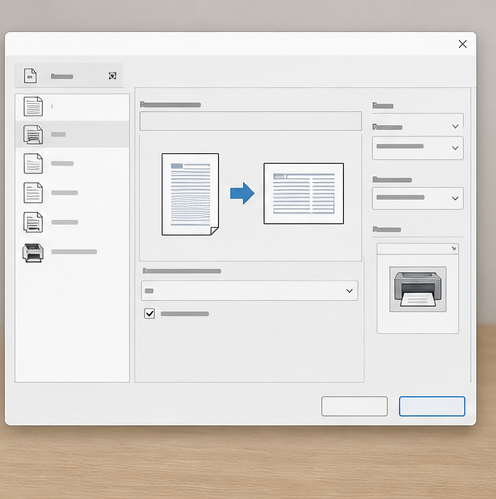This screenshot has width=496, height=499.
Task: Select the highlighted second document list item
Action: (x=72, y=134)
